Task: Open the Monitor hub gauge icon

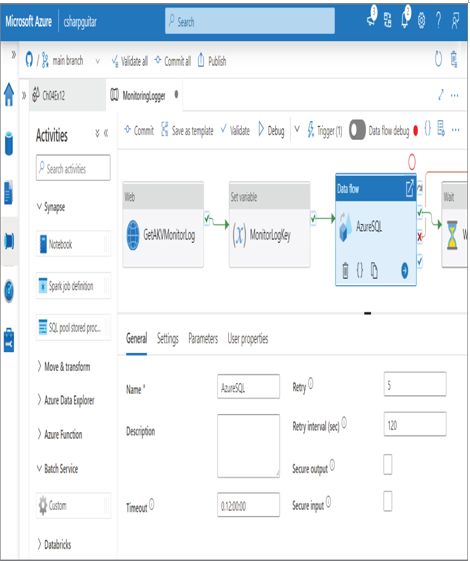Action: pyautogui.click(x=9, y=291)
